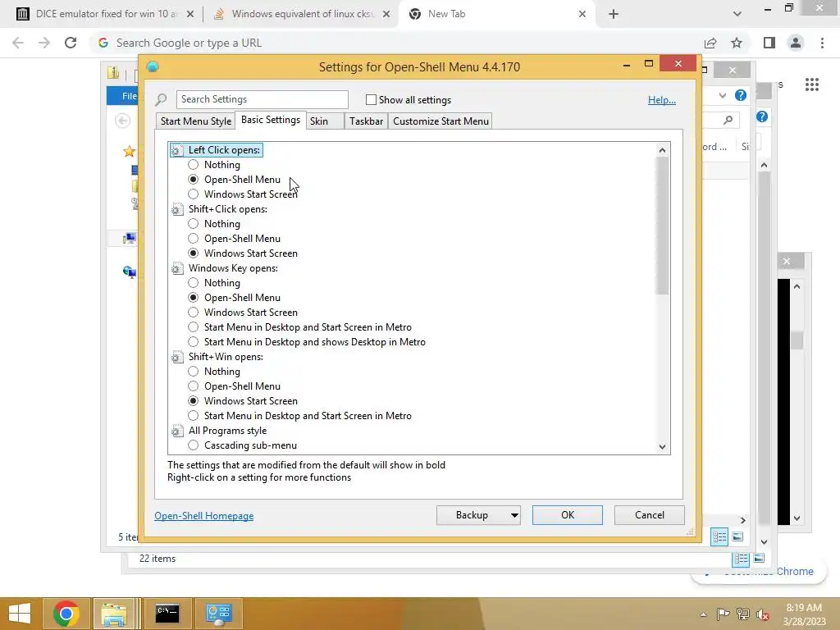Viewport: 840px width, 630px height.
Task: Open the Control Panel taskbar icon
Action: (x=218, y=614)
